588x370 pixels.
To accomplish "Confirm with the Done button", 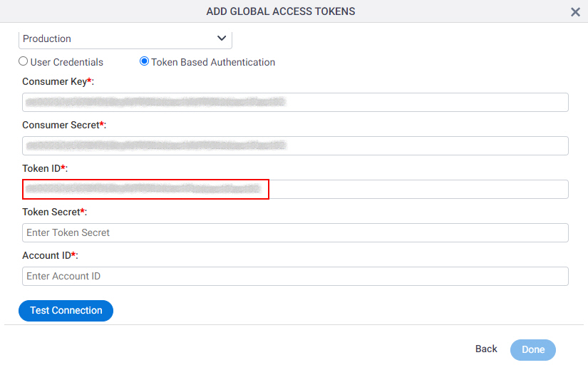I will (x=533, y=350).
